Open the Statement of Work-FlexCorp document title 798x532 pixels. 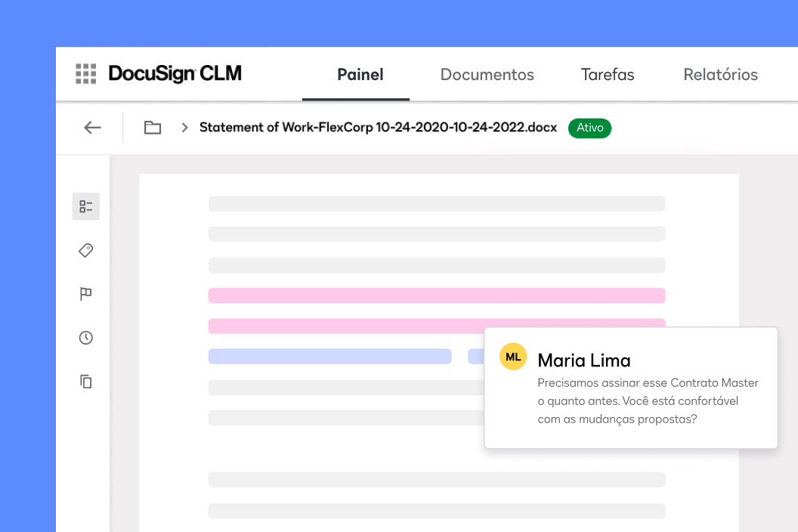click(x=378, y=128)
